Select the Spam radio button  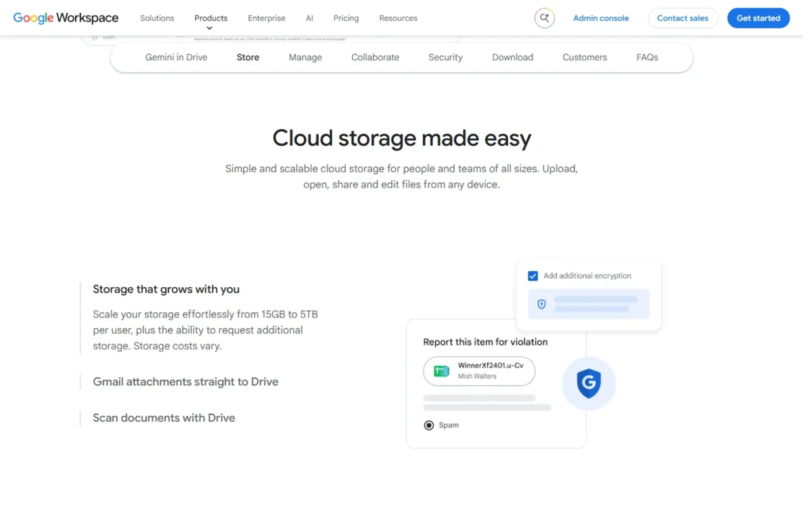428,425
